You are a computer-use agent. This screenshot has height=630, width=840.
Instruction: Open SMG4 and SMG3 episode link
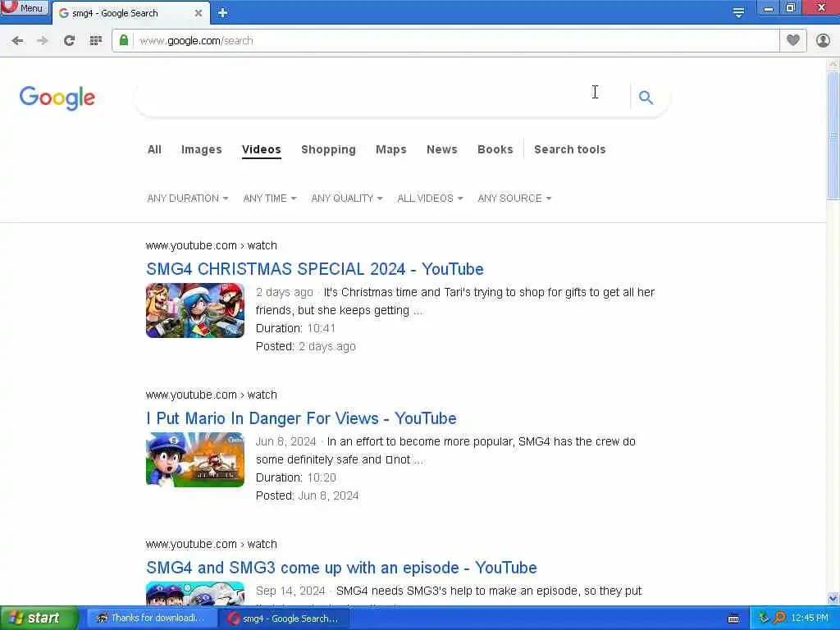[341, 568]
